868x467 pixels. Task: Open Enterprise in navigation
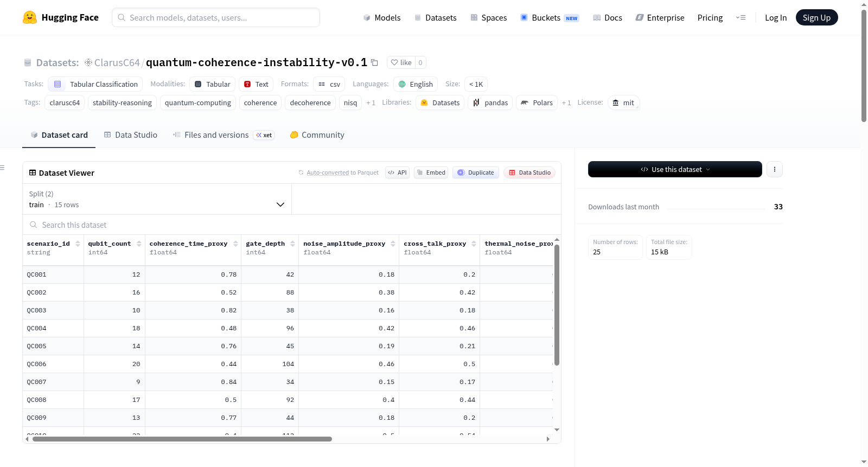point(660,17)
